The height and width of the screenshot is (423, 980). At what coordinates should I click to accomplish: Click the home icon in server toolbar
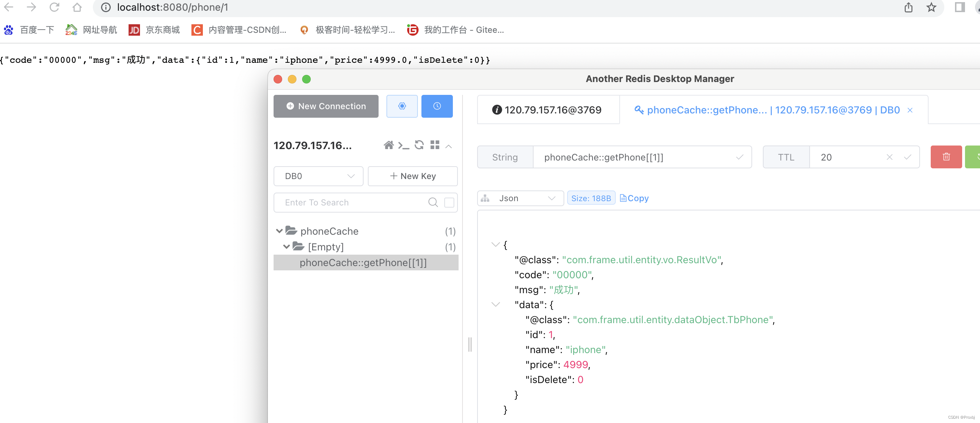coord(387,146)
